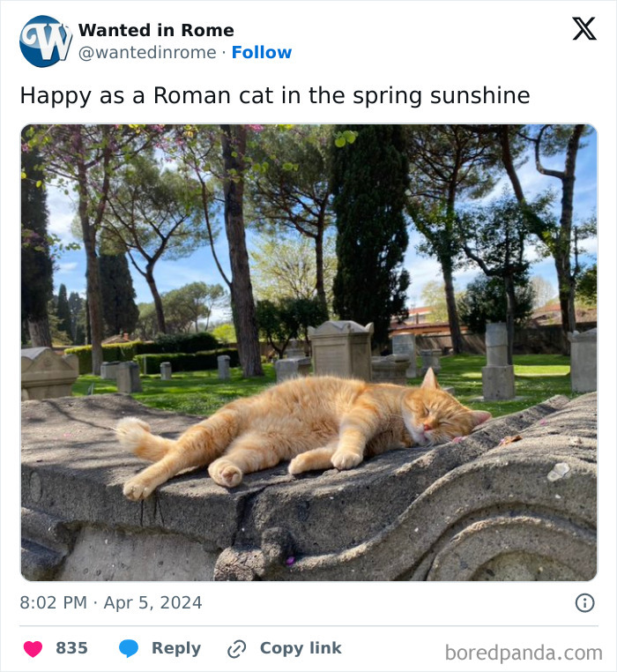Click the boredpanda.com watermark
The image size is (617, 672).
[x=524, y=653]
